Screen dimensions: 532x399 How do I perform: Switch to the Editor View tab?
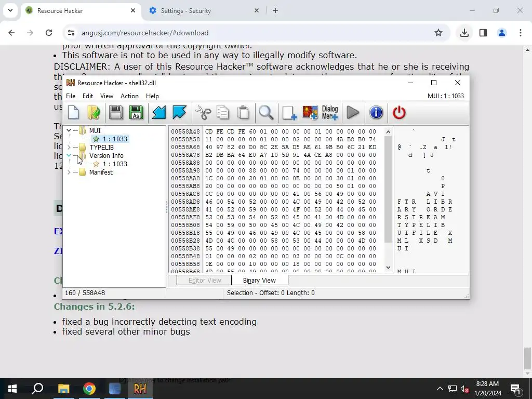(204, 280)
